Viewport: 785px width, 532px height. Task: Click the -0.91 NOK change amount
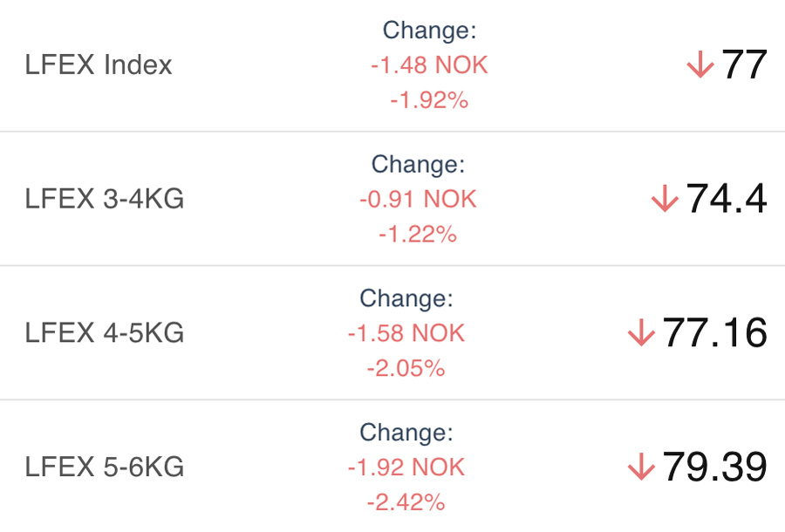[418, 200]
